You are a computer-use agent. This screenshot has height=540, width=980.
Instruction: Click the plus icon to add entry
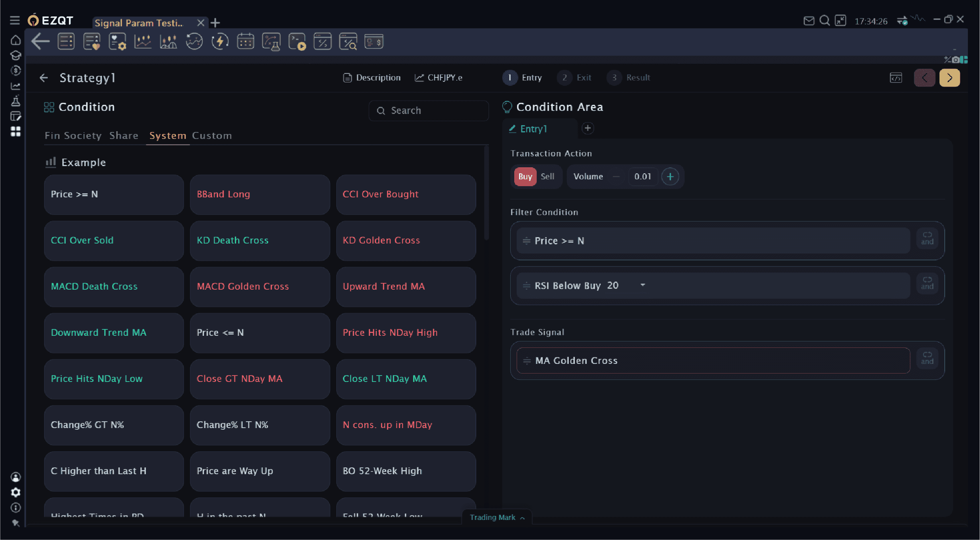[x=588, y=128]
